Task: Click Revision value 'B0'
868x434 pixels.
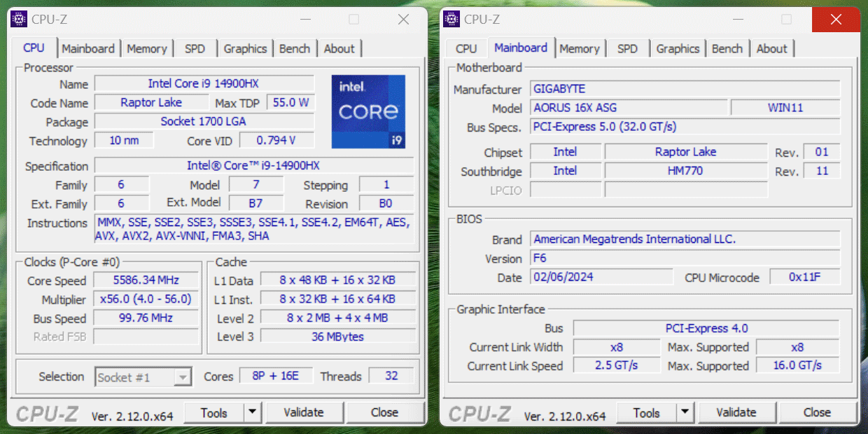Action: [x=386, y=203]
